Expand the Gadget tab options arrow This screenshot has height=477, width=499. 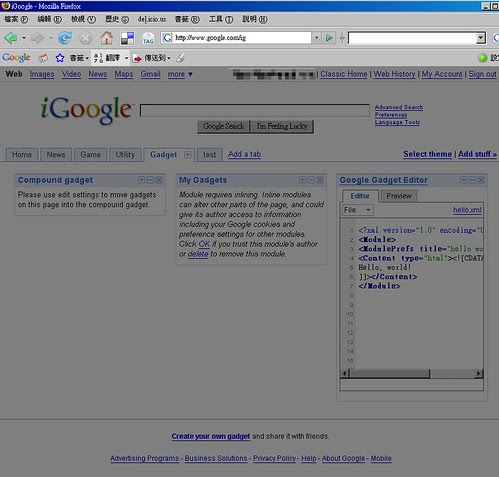pyautogui.click(x=188, y=155)
